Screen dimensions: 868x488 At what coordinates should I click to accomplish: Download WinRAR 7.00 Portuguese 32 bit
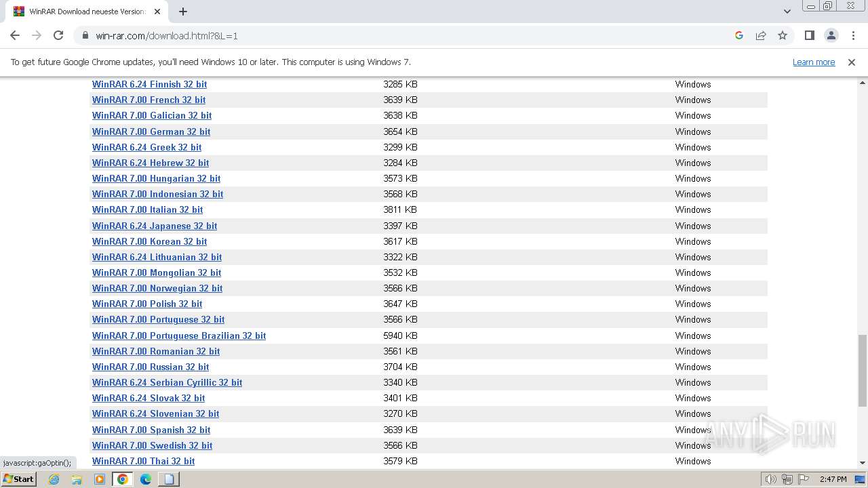158,319
